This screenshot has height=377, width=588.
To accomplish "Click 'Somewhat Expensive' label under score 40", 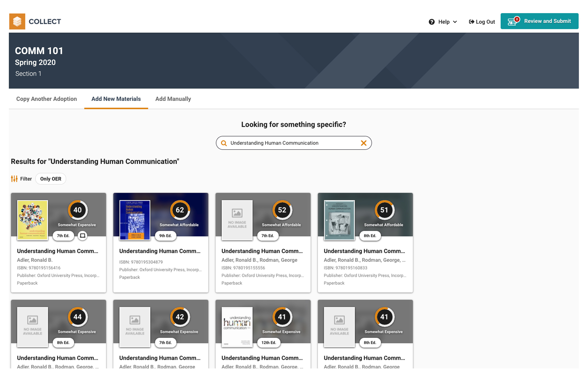I will click(77, 225).
